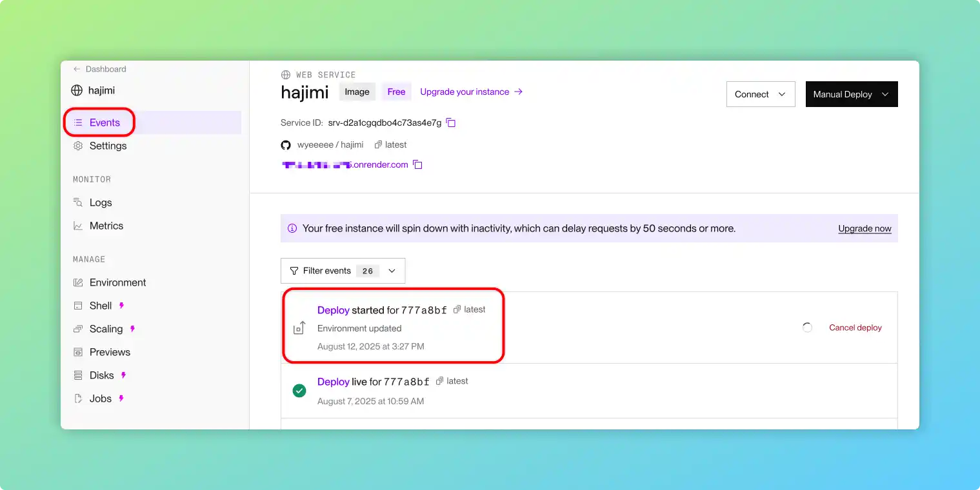Click the Free plan badge
Viewport: 980px width, 490px height.
click(396, 92)
